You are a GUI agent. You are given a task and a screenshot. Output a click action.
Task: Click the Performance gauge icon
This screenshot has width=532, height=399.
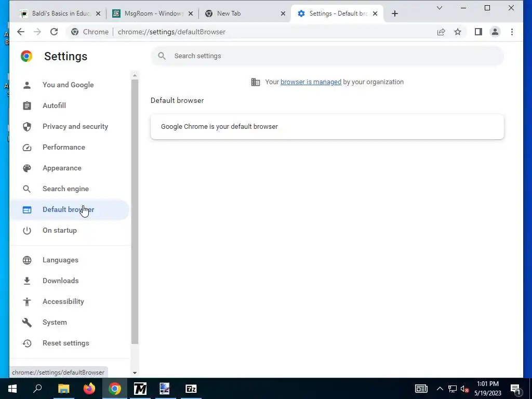coord(27,147)
